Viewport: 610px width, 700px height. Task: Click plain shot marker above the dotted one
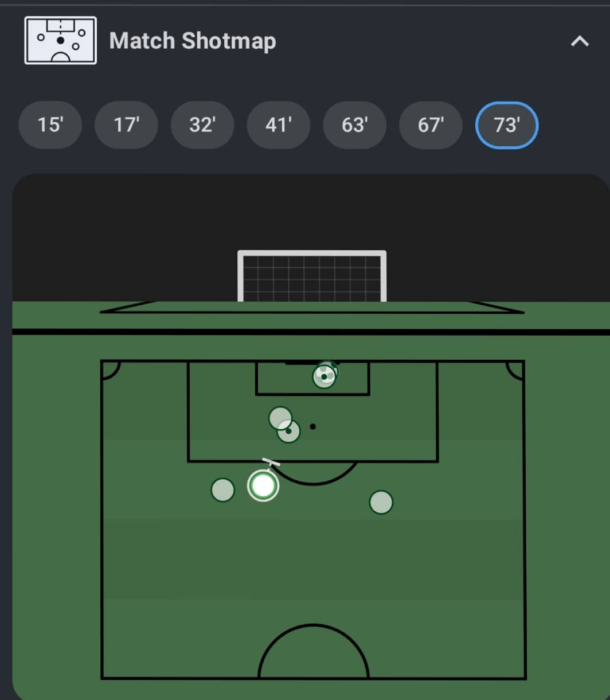pyautogui.click(x=280, y=418)
